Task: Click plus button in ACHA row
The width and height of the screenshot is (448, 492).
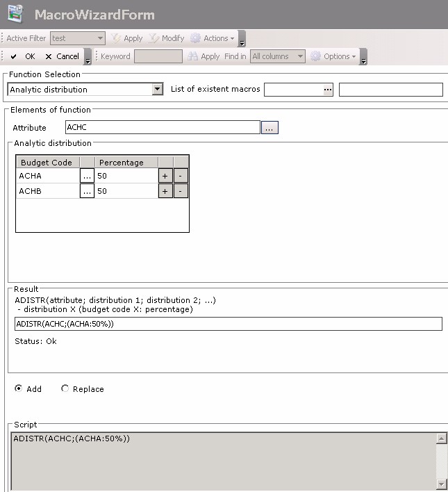Action: (165, 177)
